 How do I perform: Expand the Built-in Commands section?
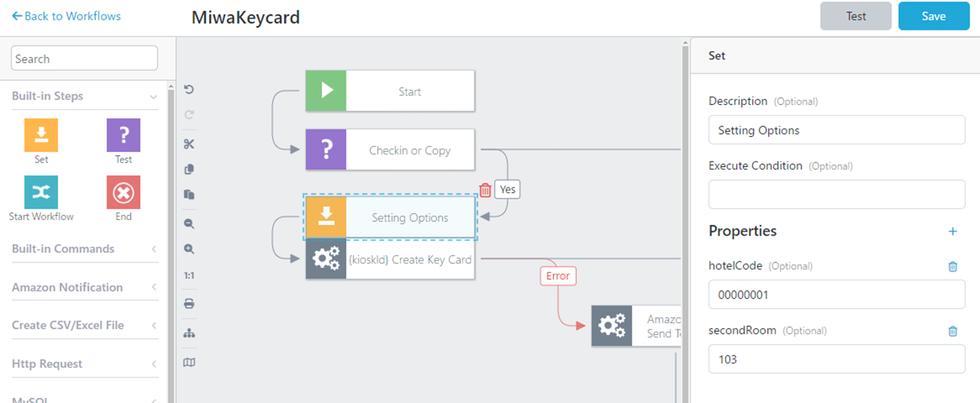coord(154,249)
